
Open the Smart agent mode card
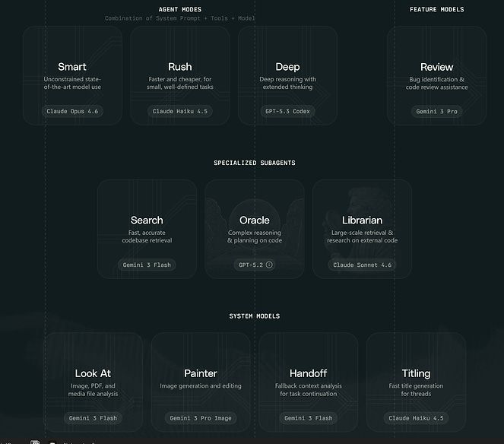click(x=72, y=75)
